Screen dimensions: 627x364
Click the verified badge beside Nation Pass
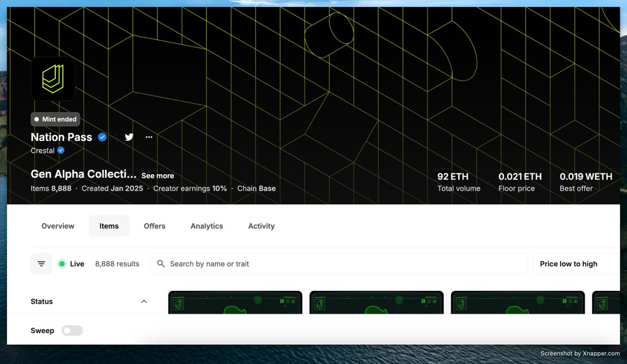(x=102, y=137)
